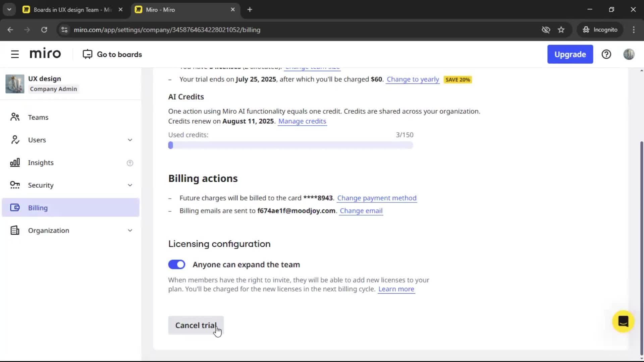Click the Miro logo
This screenshot has height=362, width=644.
click(x=45, y=54)
